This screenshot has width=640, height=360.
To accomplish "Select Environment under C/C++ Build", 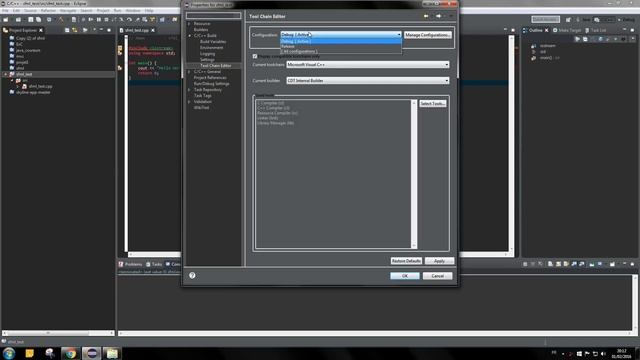I will coord(211,48).
